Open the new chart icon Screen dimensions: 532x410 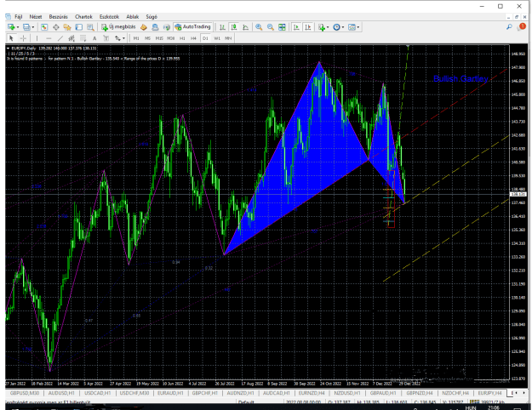tap(11, 27)
